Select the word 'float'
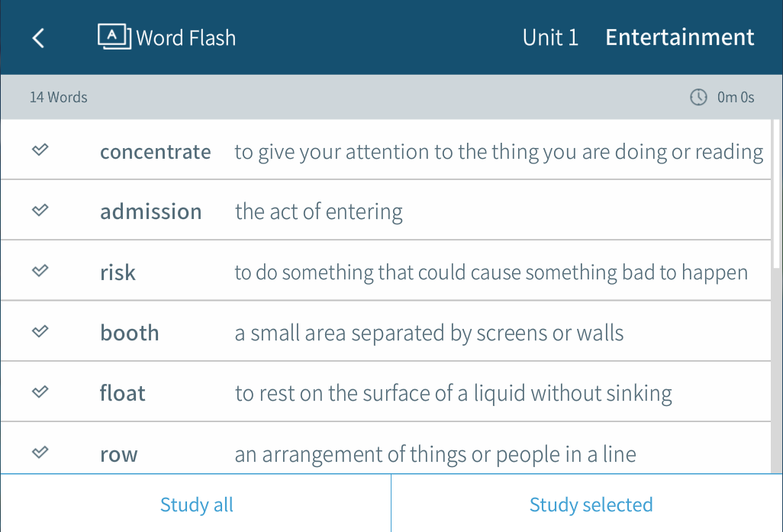This screenshot has height=532, width=783. tap(122, 393)
